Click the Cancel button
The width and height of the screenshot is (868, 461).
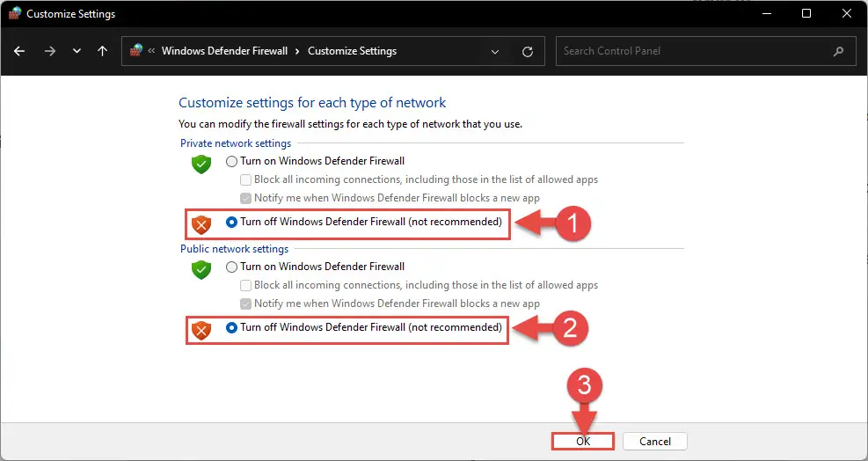tap(655, 441)
